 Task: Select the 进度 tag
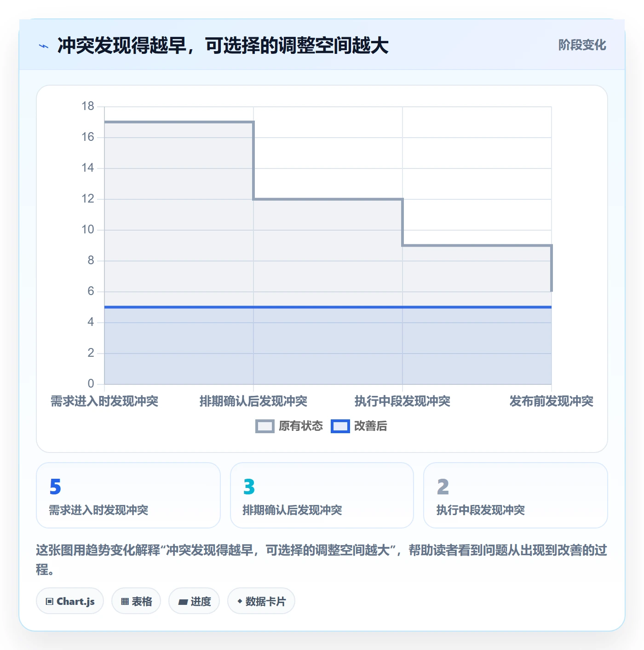tap(194, 601)
